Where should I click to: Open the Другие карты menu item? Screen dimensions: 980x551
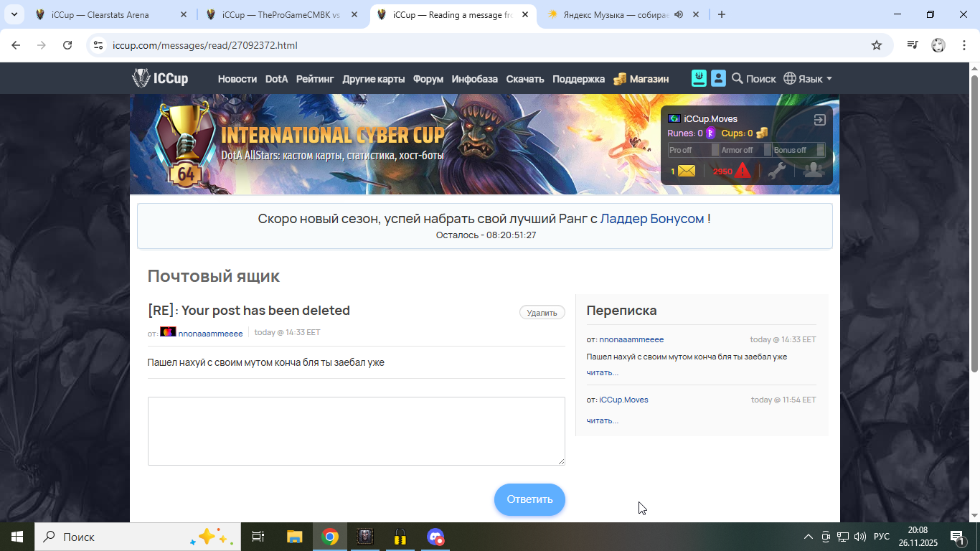click(x=374, y=79)
